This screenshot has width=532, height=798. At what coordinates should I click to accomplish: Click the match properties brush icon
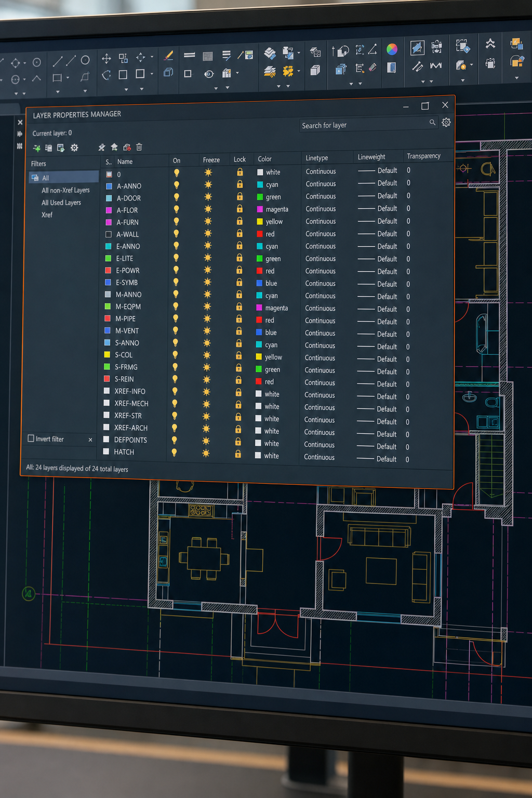(x=169, y=55)
